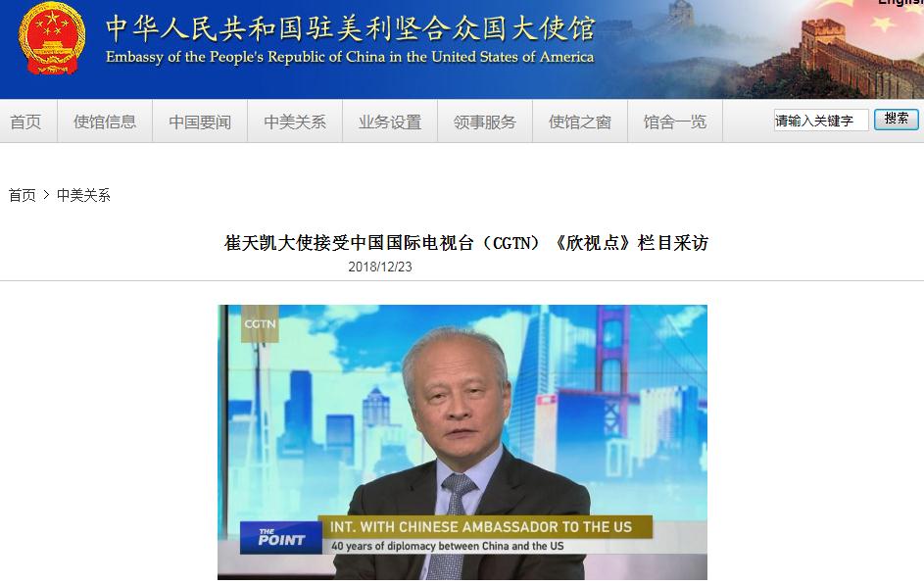924x585 pixels.
Task: Open the 使馆之窗 navigation item
Action: [580, 122]
